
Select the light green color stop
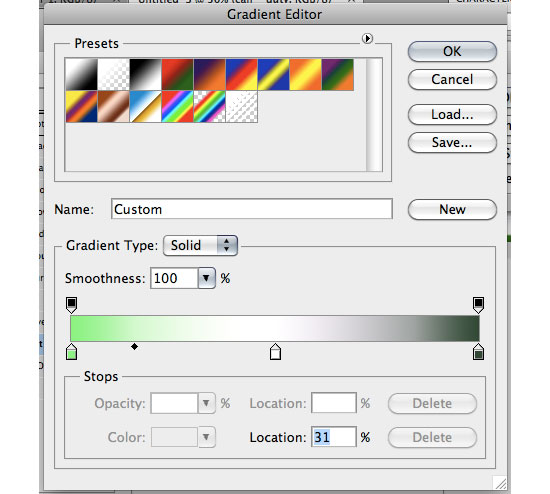(x=72, y=352)
